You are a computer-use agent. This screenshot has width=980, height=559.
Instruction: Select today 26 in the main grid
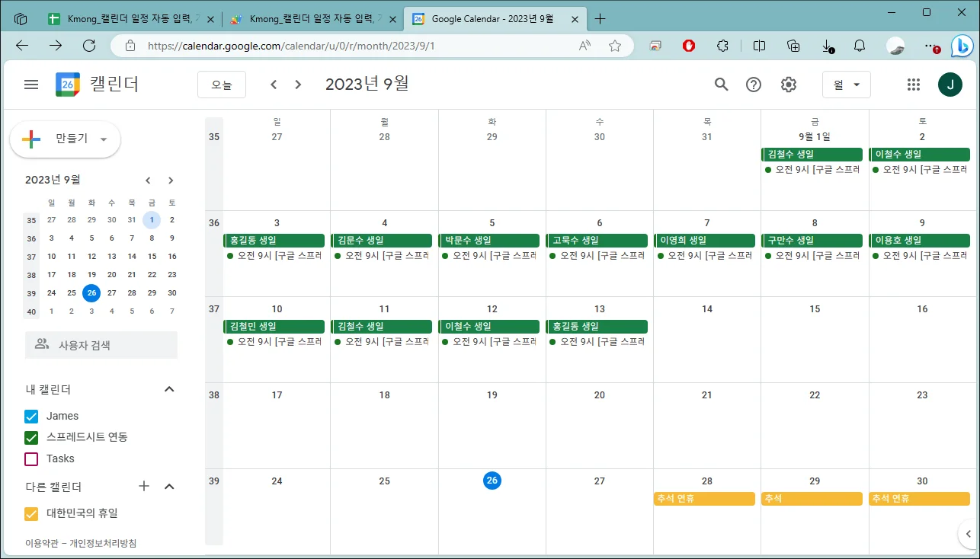492,481
